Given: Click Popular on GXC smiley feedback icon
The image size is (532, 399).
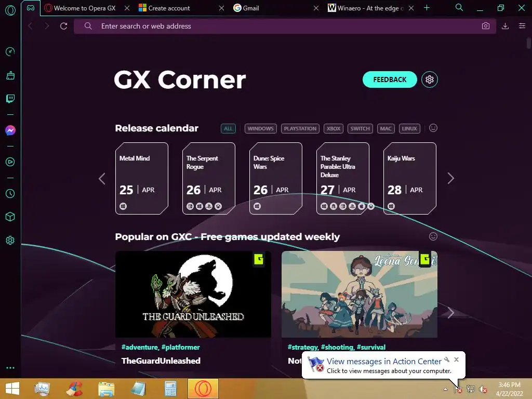Looking at the screenshot, I should tap(433, 236).
